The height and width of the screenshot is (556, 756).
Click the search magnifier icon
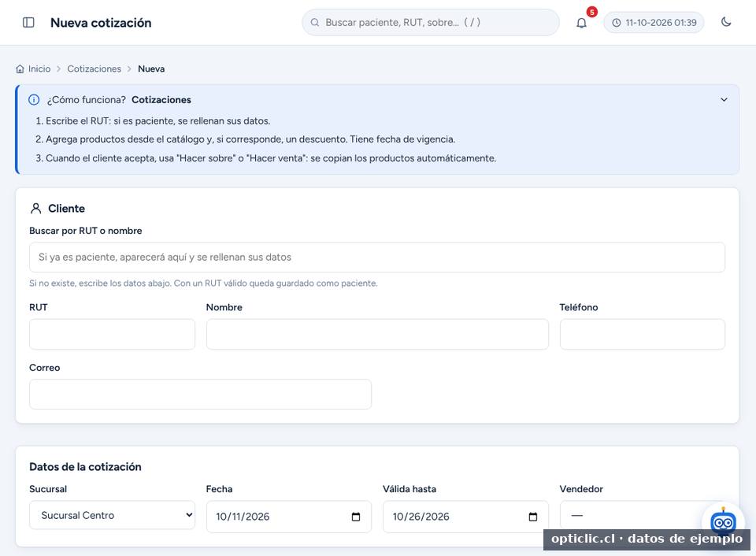coord(315,23)
